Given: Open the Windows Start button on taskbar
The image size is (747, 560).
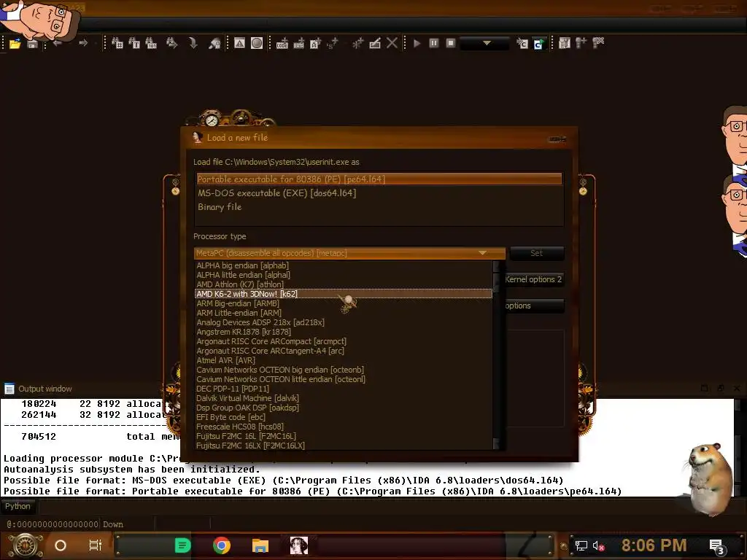Looking at the screenshot, I should (26, 545).
